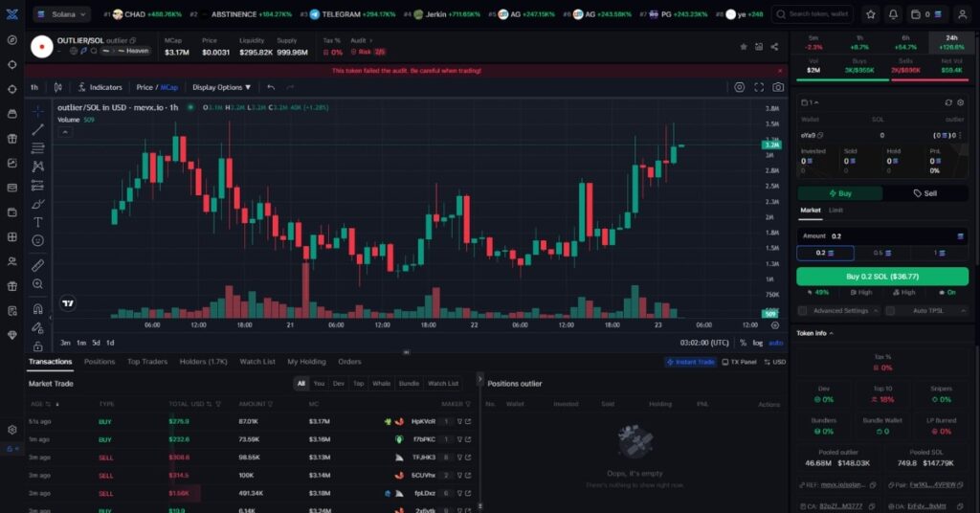Share the OUTLIER token page
The height and width of the screenshot is (513, 980).
pos(774,47)
